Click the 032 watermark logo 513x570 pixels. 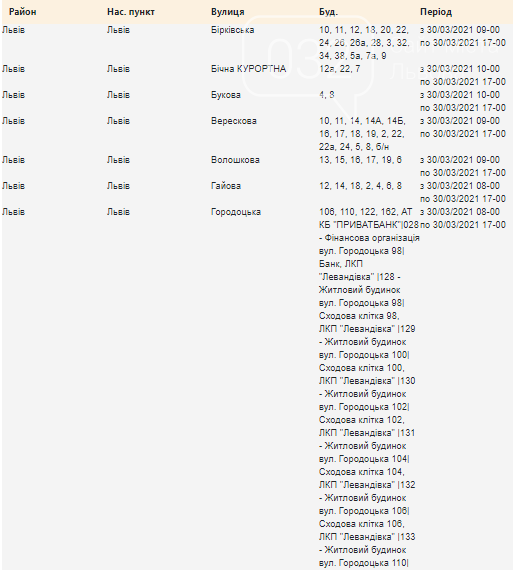click(308, 56)
